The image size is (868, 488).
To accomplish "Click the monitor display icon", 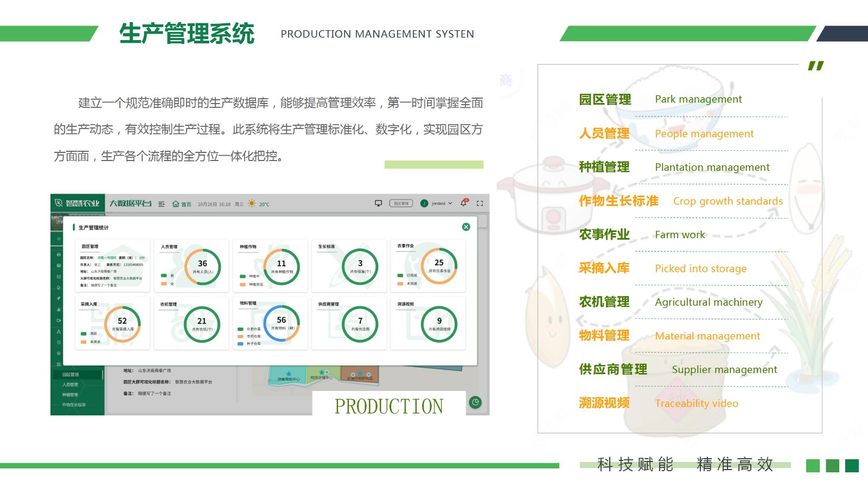I will coord(378,203).
